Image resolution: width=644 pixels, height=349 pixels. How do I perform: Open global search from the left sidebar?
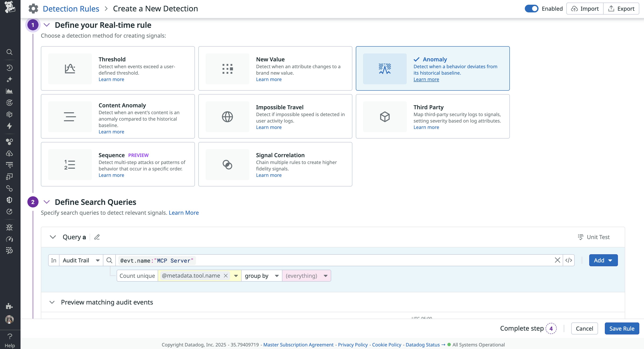9,52
